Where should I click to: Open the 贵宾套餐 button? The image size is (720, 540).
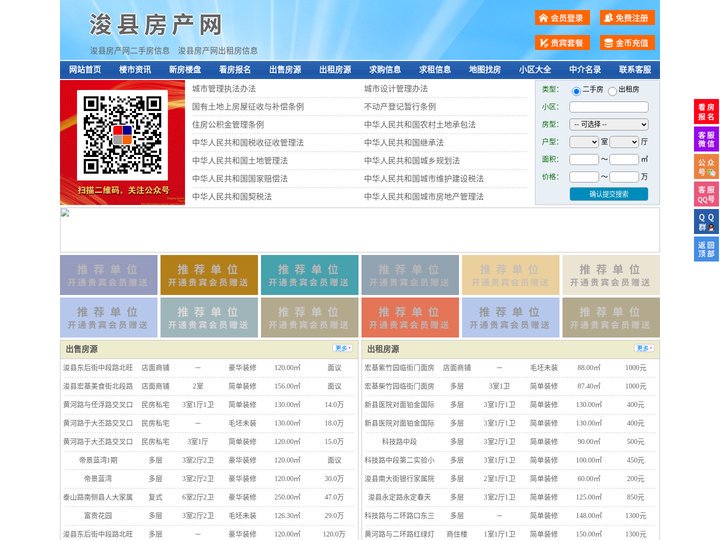[562, 43]
